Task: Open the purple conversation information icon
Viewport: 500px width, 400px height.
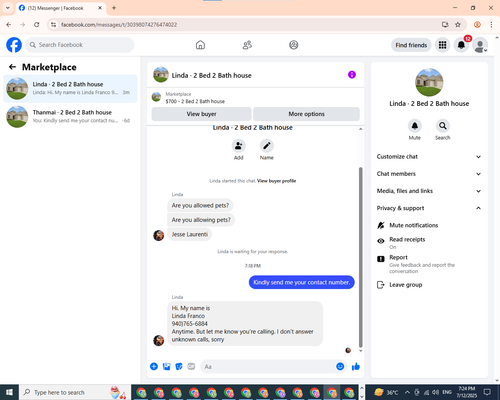Action: pyautogui.click(x=352, y=75)
